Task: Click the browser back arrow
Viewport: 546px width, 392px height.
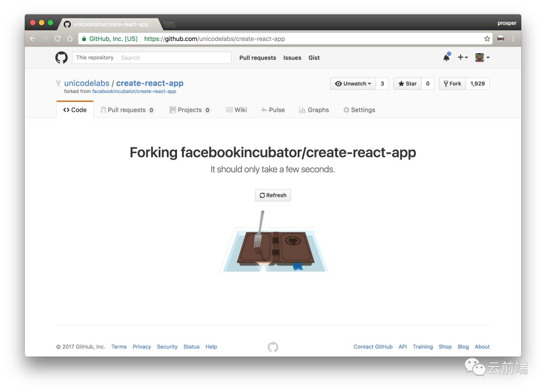Action: pyautogui.click(x=33, y=38)
